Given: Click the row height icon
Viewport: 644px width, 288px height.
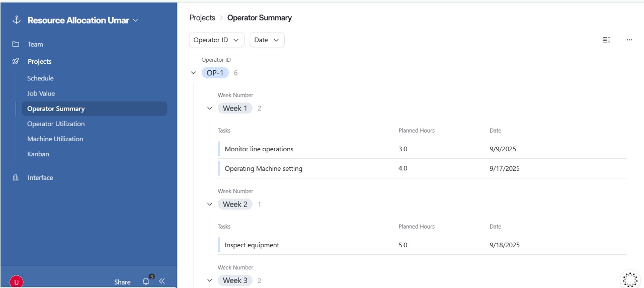Looking at the screenshot, I should click(x=606, y=40).
